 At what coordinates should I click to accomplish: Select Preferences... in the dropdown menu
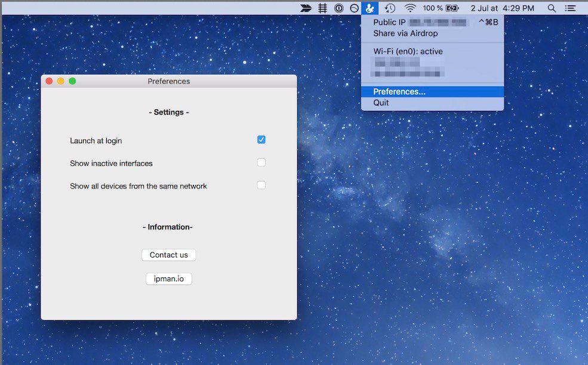(432, 92)
